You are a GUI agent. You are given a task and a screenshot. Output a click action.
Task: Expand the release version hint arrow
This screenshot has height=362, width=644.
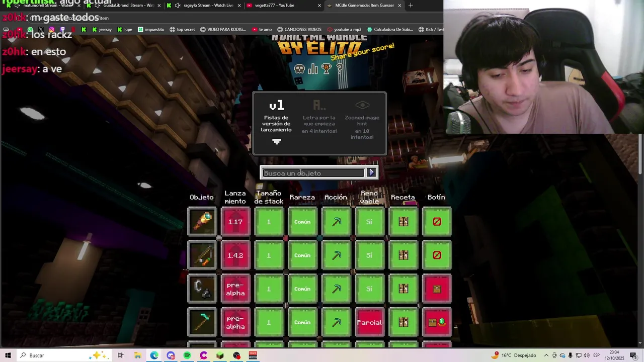(x=276, y=142)
